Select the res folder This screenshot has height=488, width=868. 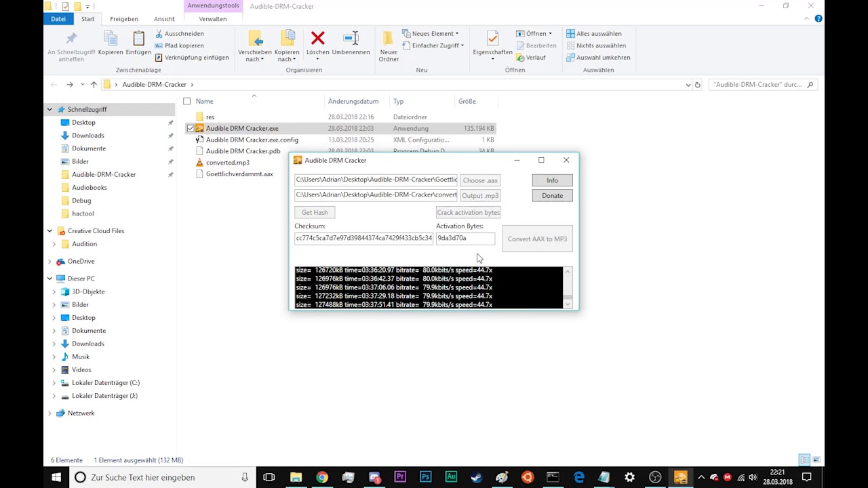[x=210, y=117]
